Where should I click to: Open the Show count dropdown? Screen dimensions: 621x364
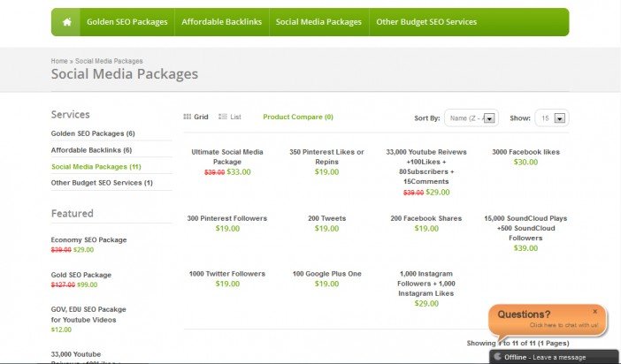[552, 118]
